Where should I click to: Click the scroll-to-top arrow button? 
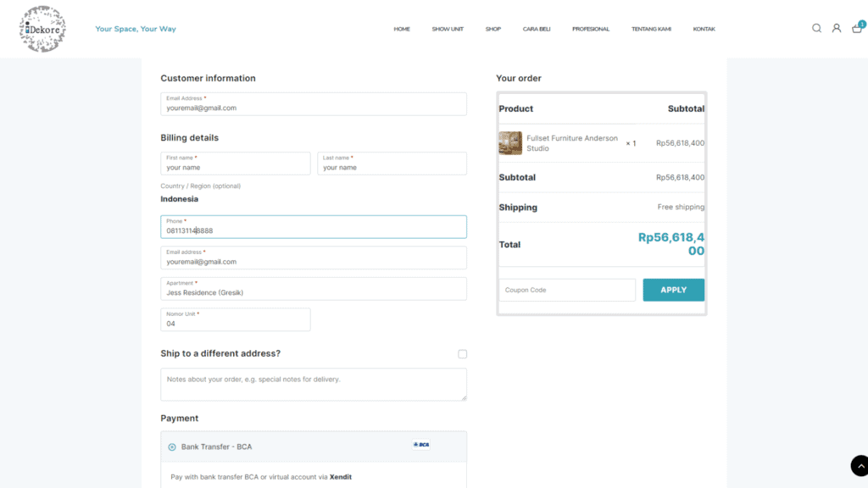click(x=859, y=465)
